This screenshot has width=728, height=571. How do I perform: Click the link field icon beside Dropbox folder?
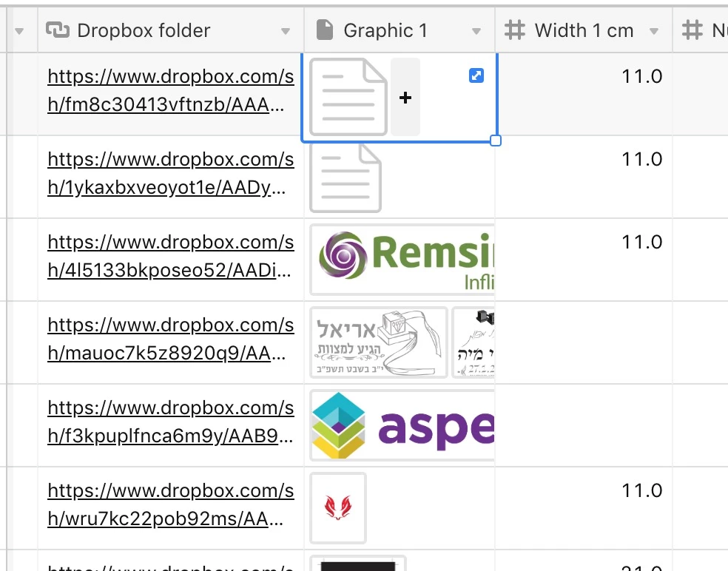(x=58, y=30)
